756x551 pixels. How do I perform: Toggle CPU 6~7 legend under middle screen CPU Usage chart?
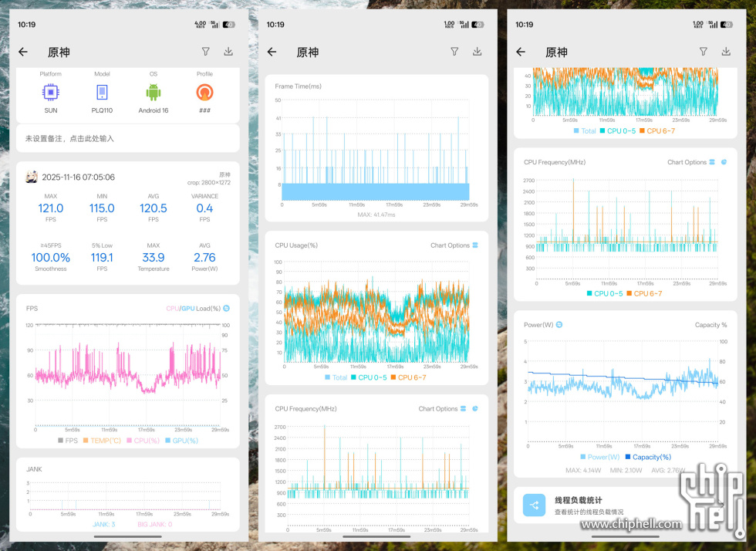click(408, 377)
